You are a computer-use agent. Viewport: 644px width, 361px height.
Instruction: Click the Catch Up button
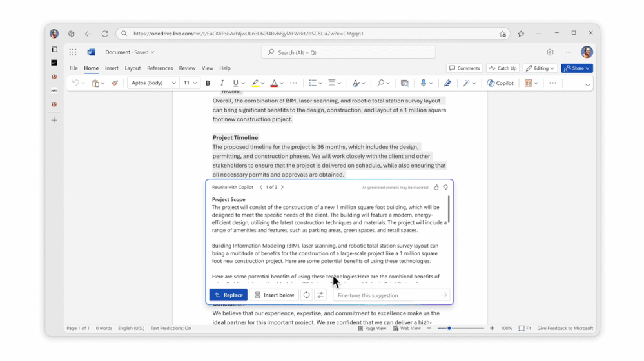coord(503,68)
